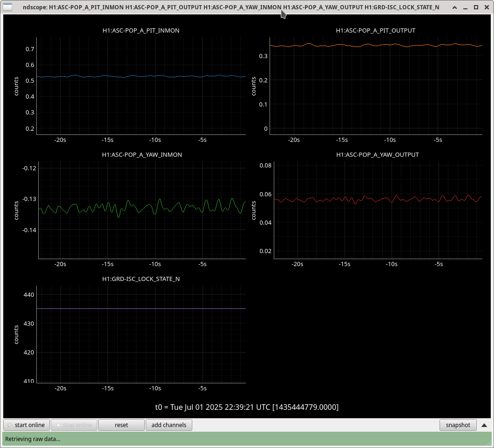Take a snapshot of the plots
This screenshot has width=494, height=448.
[x=458, y=425]
